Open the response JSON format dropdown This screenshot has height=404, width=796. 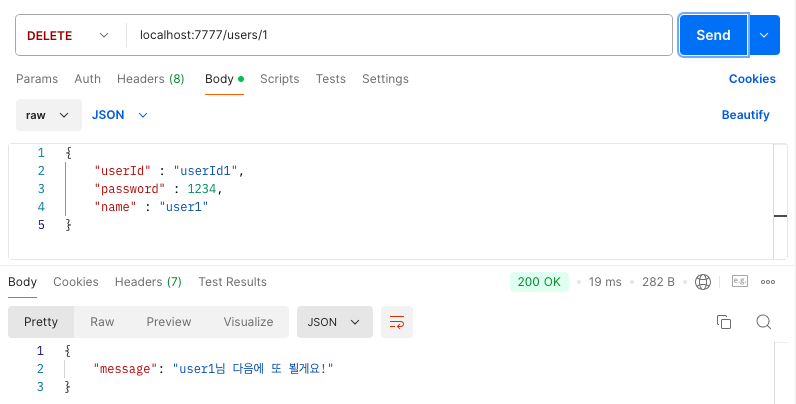pos(335,322)
